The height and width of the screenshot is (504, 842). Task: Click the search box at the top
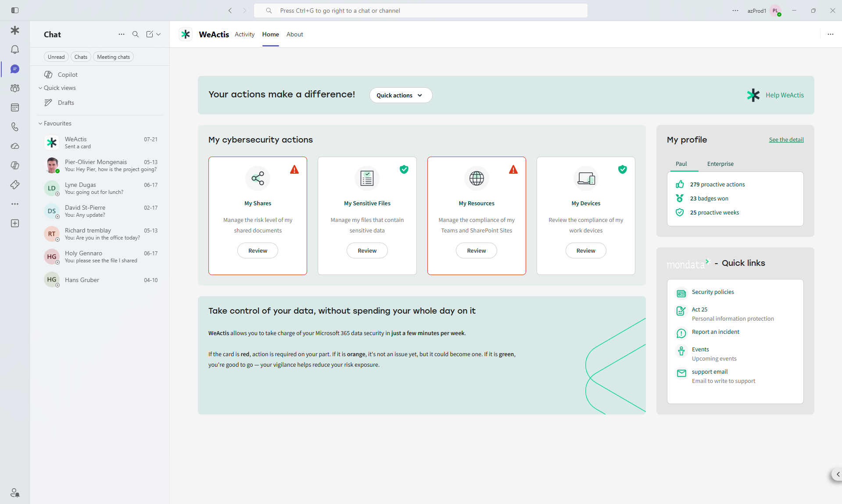420,11
